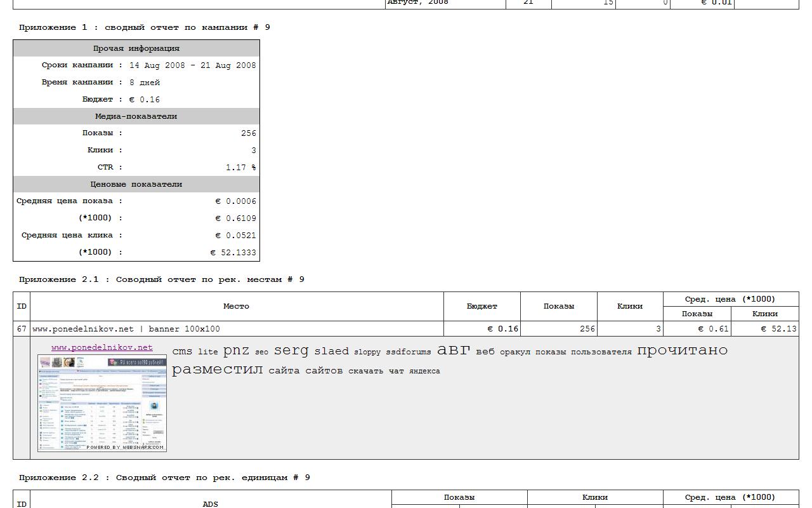Click the 'sloppy' tag word

click(x=367, y=352)
